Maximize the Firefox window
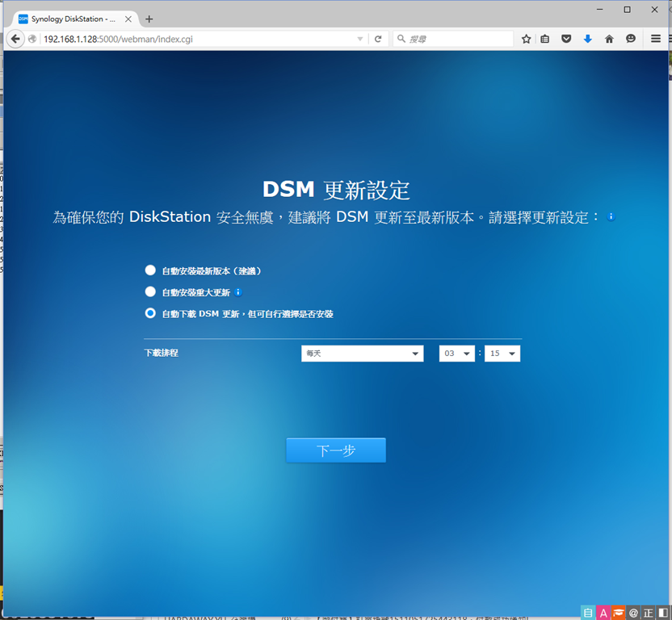Screen dimensions: 672x620 click(627, 10)
